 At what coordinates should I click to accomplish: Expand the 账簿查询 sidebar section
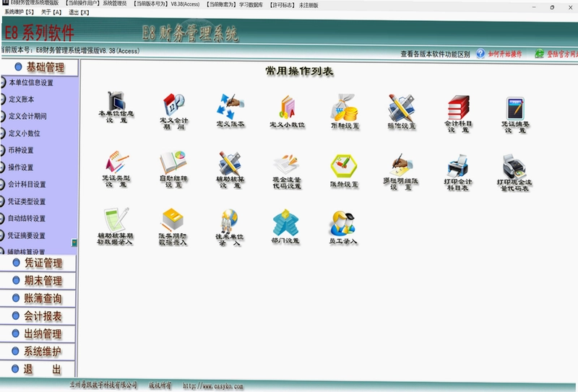38,298
